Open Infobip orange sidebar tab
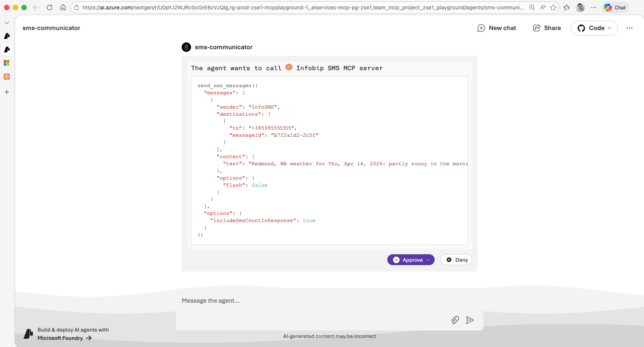This screenshot has height=347, width=644. (x=7, y=77)
